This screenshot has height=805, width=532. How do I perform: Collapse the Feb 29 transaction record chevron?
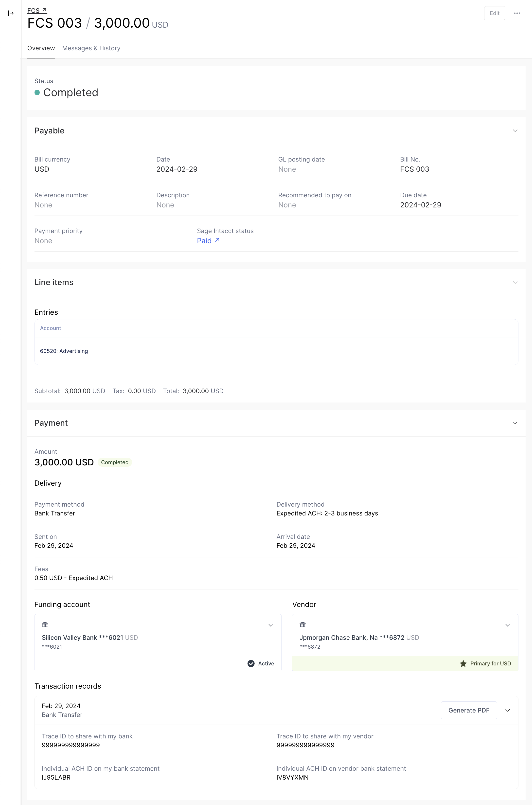pyautogui.click(x=508, y=710)
